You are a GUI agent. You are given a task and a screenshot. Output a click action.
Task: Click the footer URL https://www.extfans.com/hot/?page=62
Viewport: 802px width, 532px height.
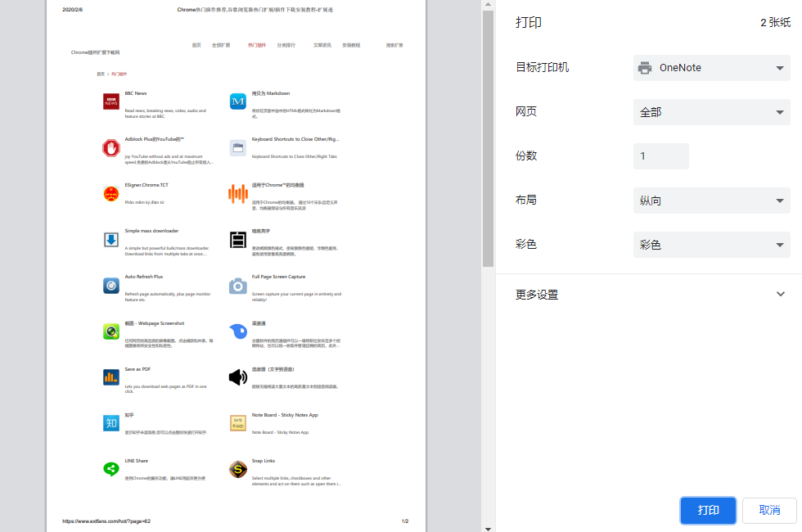pyautogui.click(x=106, y=521)
